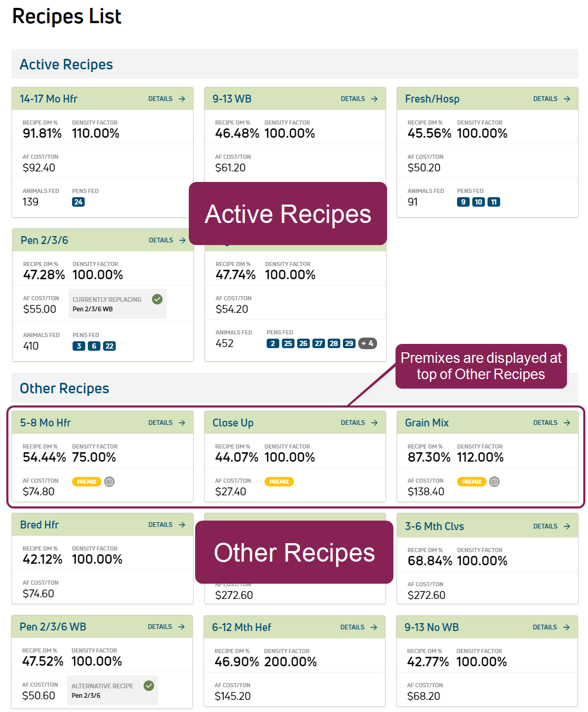Click the list icon beside Grain Mix premix

494,482
